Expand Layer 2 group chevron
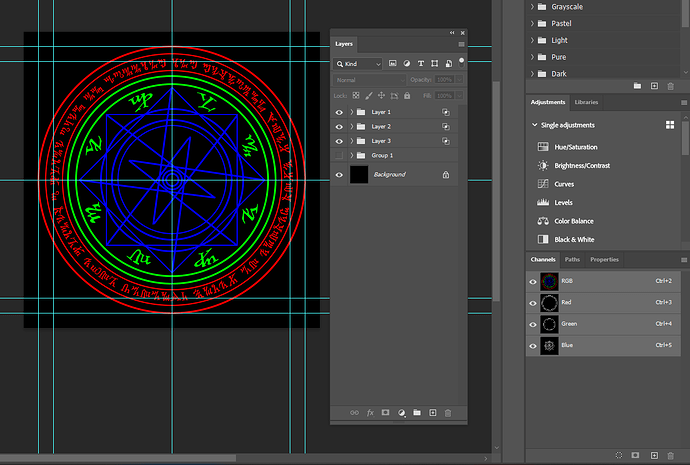This screenshot has width=690, height=465. [x=352, y=127]
